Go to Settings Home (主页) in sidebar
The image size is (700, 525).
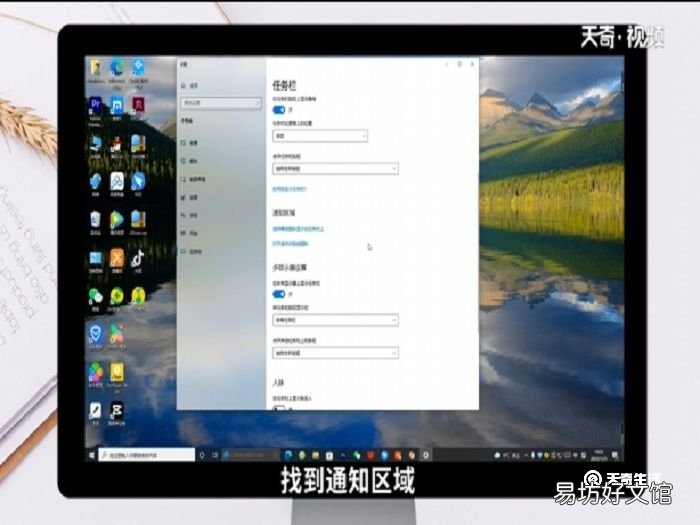[x=190, y=85]
